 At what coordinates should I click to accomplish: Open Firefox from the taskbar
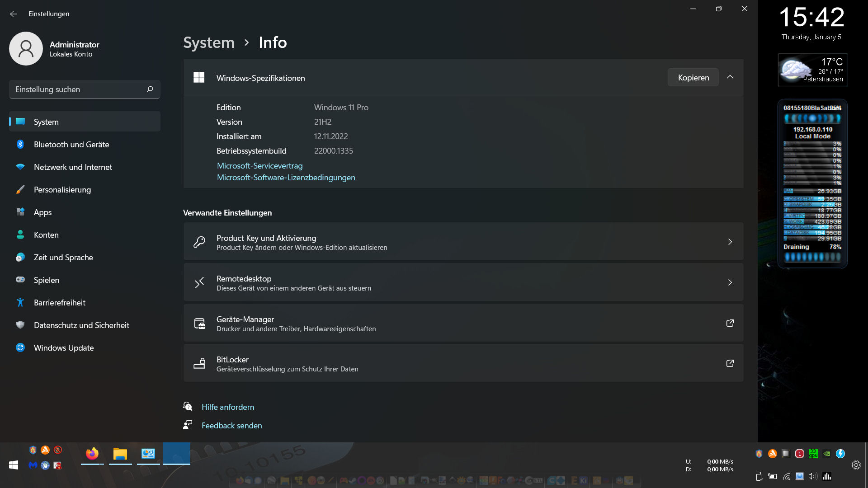click(92, 453)
